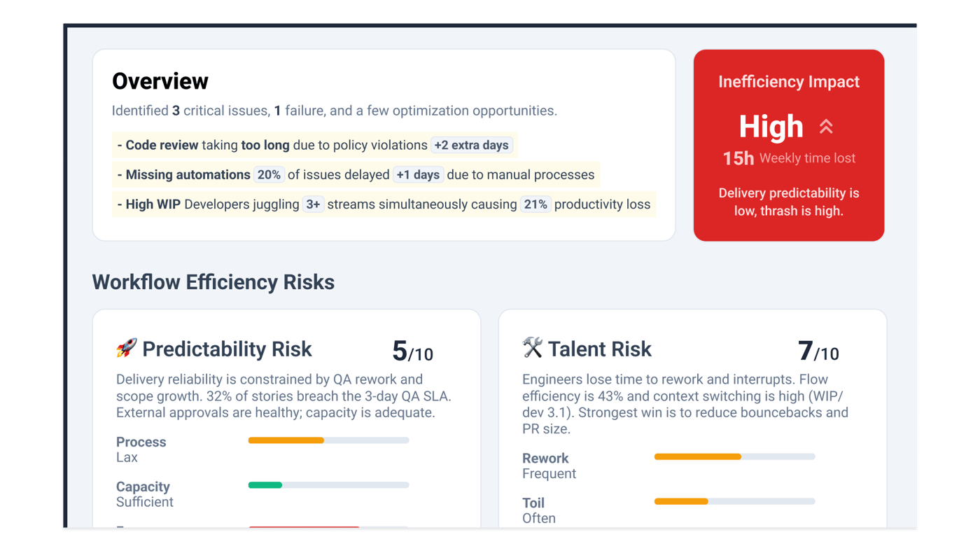Click the Toil progress bar

click(734, 501)
